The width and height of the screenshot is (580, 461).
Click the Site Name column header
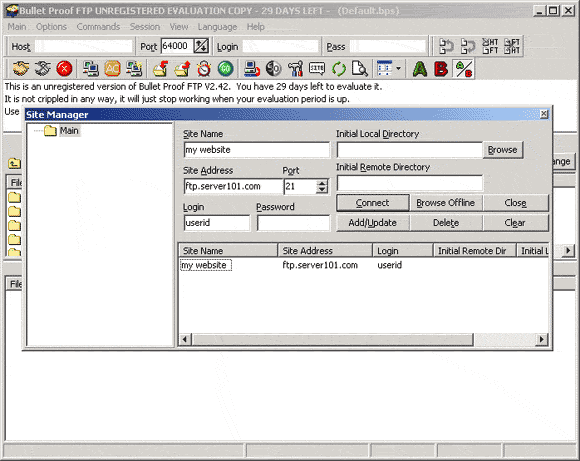click(228, 250)
